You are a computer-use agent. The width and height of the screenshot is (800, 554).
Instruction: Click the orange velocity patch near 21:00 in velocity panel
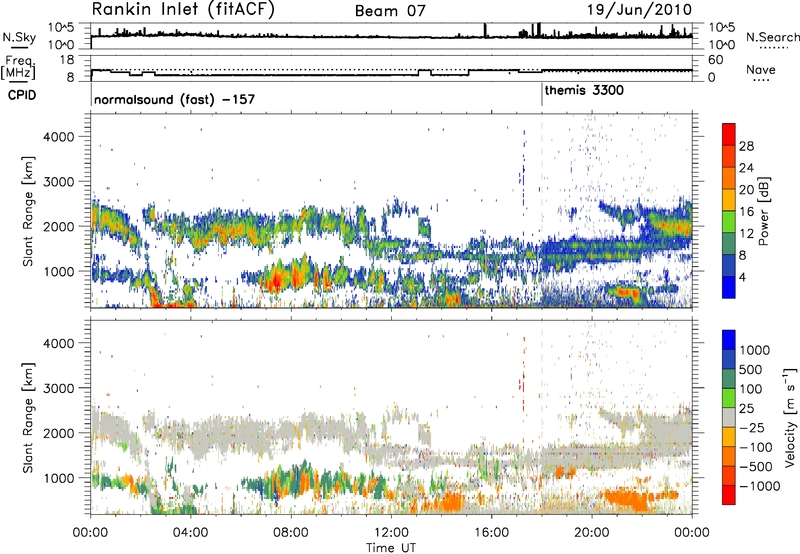click(626, 498)
